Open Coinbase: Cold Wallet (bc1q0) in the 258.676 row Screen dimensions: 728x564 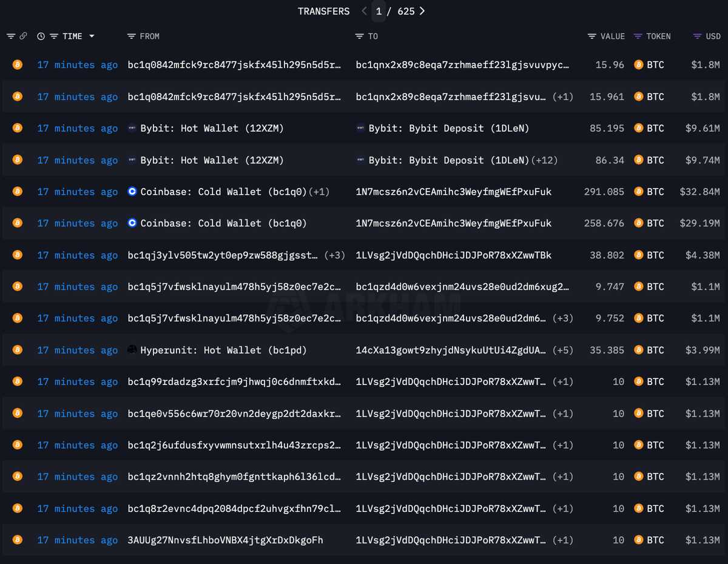click(223, 223)
